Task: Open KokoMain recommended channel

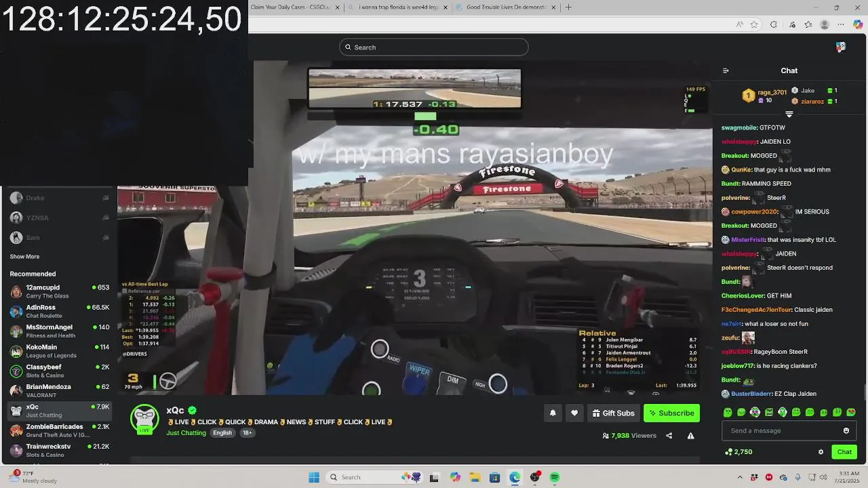Action: [59, 351]
